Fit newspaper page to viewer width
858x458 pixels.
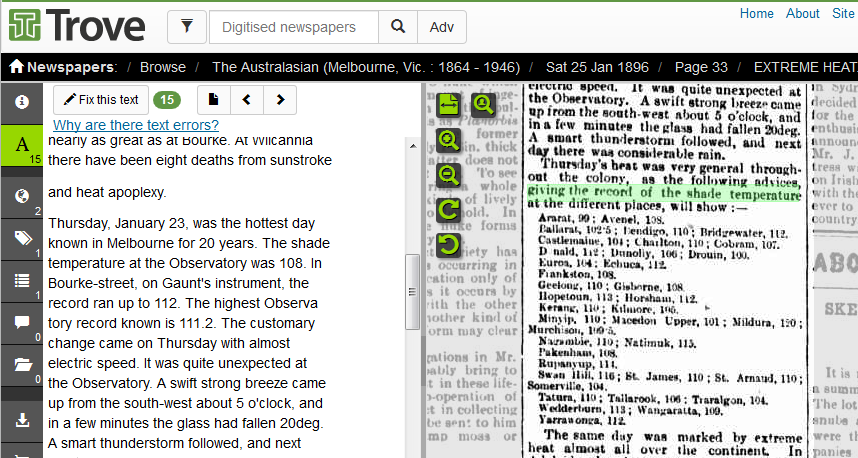click(x=449, y=104)
